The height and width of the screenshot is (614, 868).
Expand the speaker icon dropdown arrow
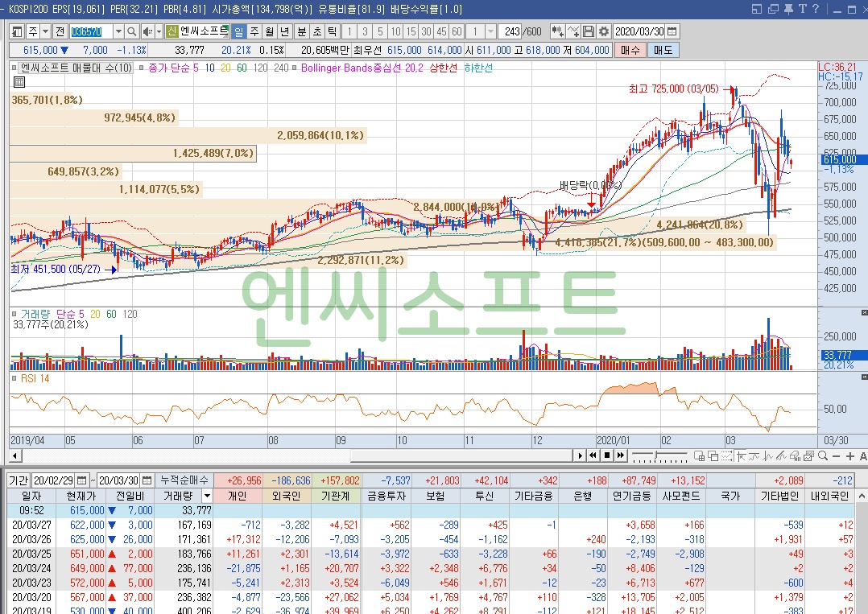(159, 31)
